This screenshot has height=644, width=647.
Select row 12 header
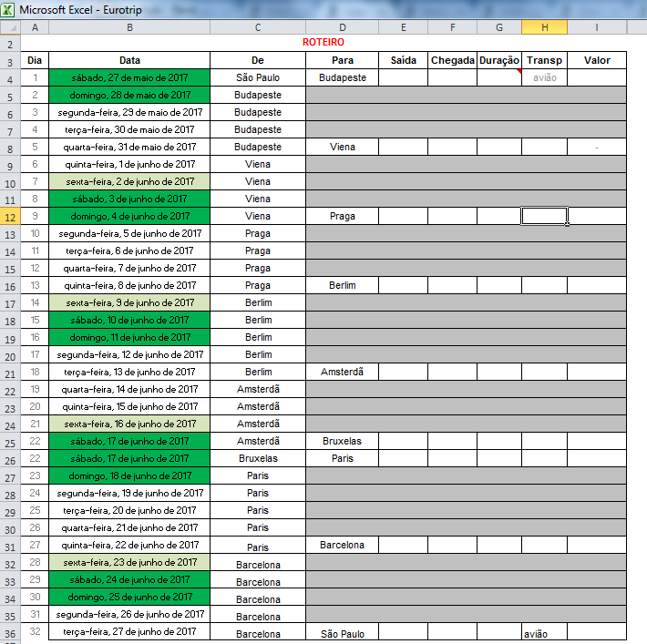[x=10, y=217]
